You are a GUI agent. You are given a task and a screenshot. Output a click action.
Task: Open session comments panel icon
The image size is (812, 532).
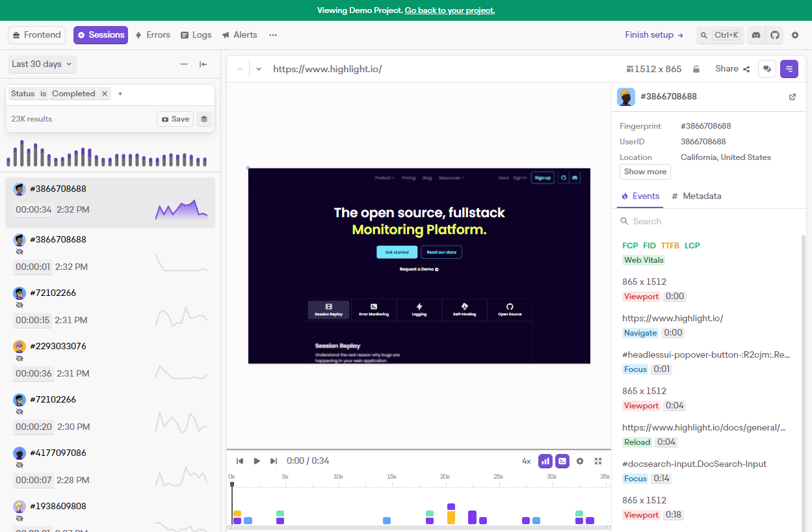[x=767, y=69]
